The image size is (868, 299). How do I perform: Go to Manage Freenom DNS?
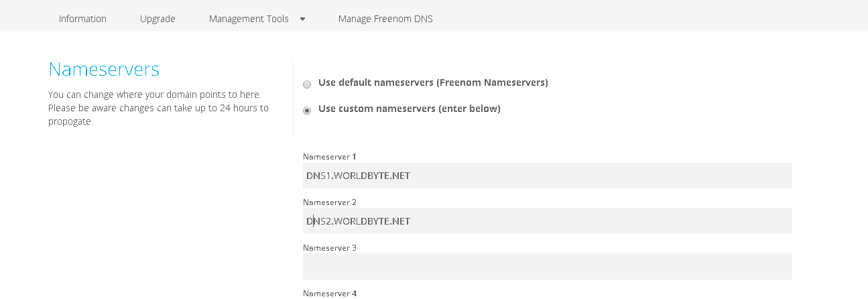pos(385,19)
